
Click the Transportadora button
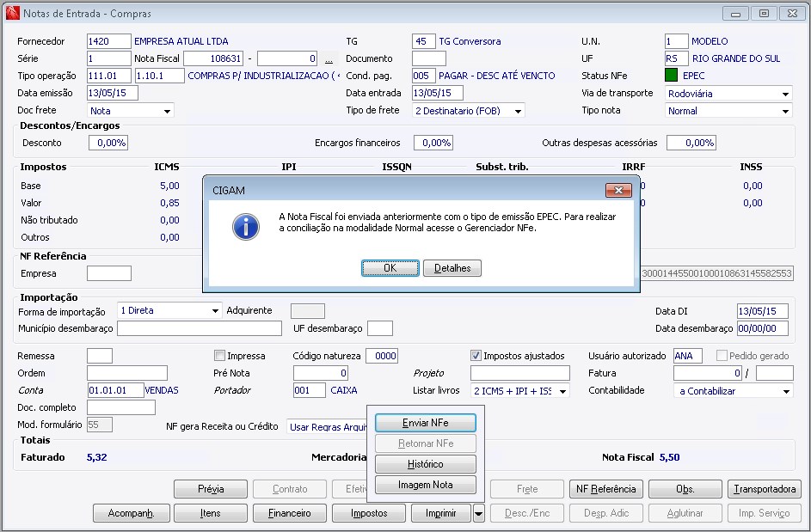(765, 489)
